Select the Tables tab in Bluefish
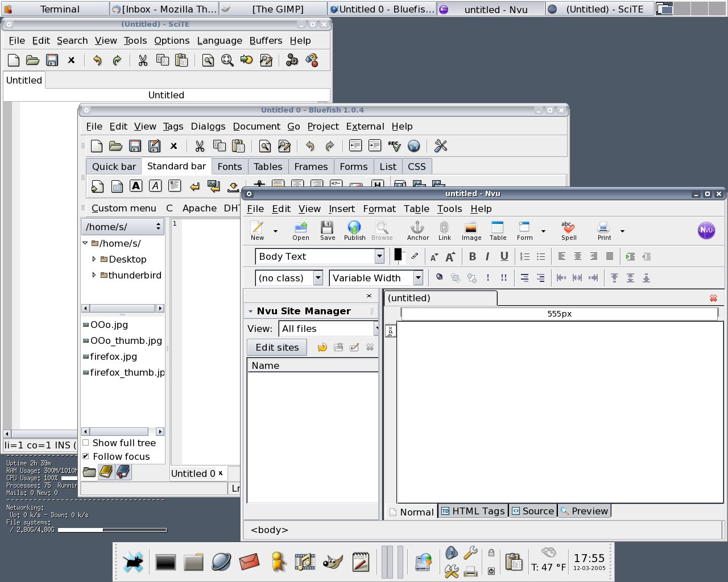The height and width of the screenshot is (582, 728). pyautogui.click(x=268, y=167)
